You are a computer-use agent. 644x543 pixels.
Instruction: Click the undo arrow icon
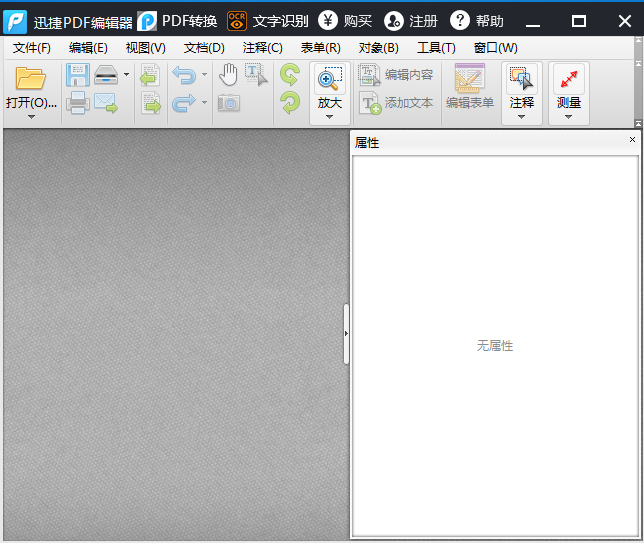(x=183, y=75)
